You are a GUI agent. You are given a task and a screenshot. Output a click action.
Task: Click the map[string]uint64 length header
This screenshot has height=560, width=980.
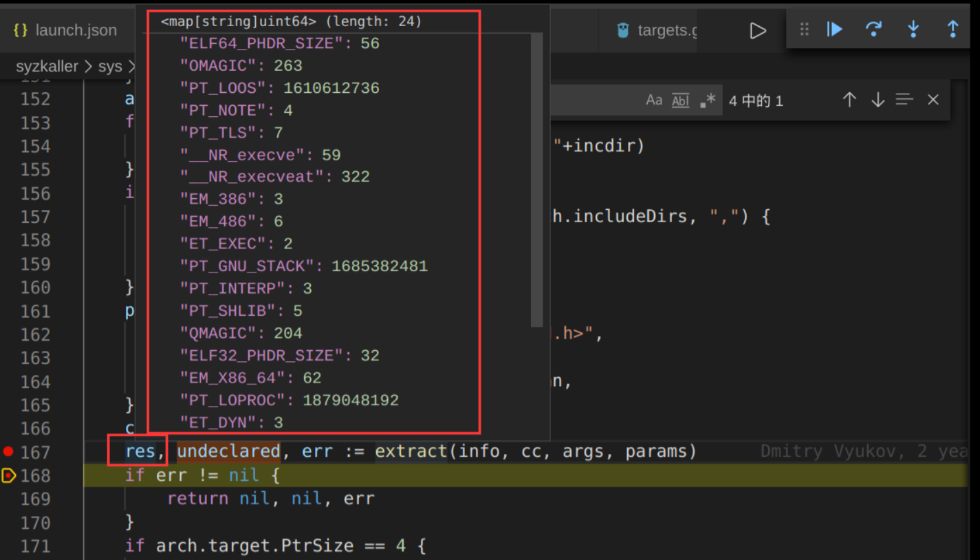(292, 21)
